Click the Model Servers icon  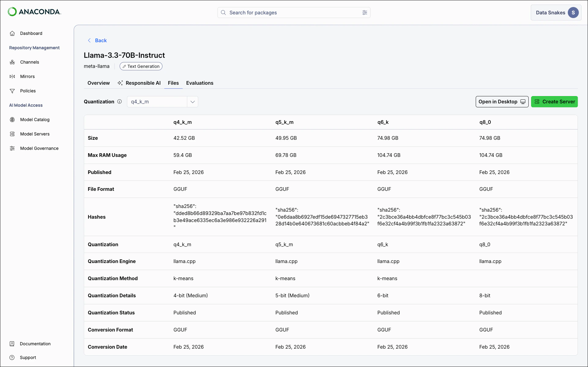coord(12,134)
